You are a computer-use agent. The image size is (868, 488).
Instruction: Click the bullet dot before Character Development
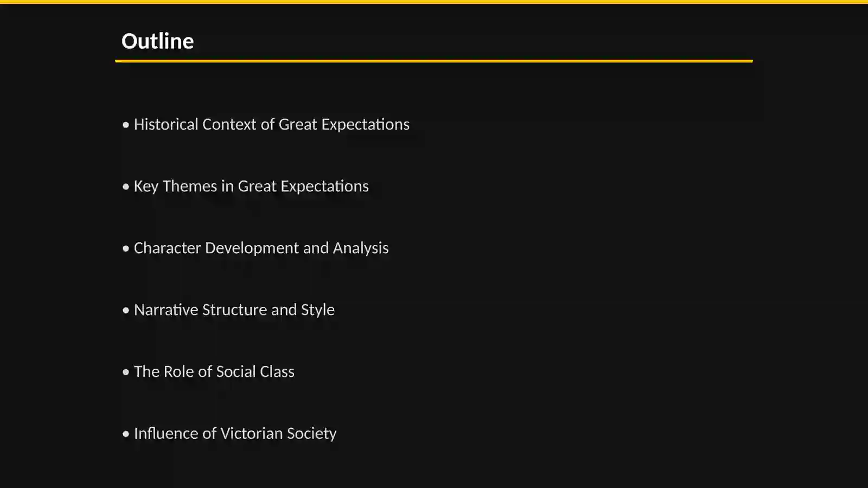coord(126,249)
